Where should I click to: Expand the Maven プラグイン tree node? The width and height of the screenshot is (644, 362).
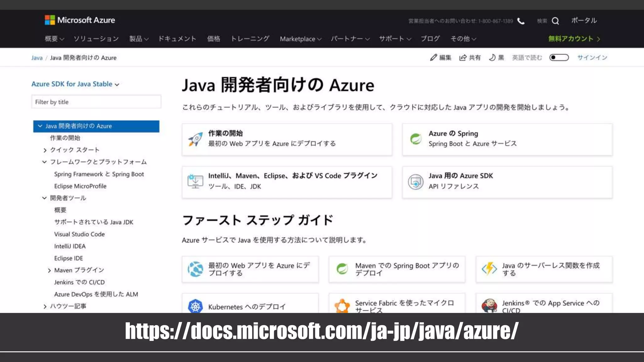point(49,271)
